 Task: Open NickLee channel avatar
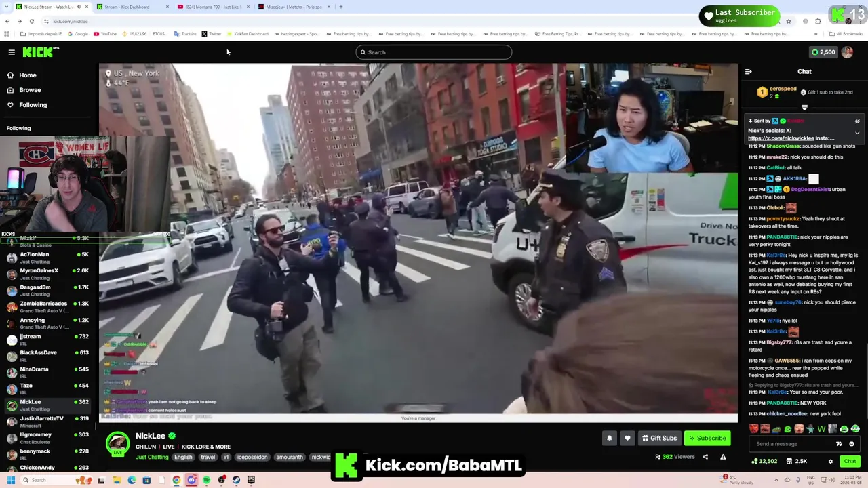click(117, 444)
